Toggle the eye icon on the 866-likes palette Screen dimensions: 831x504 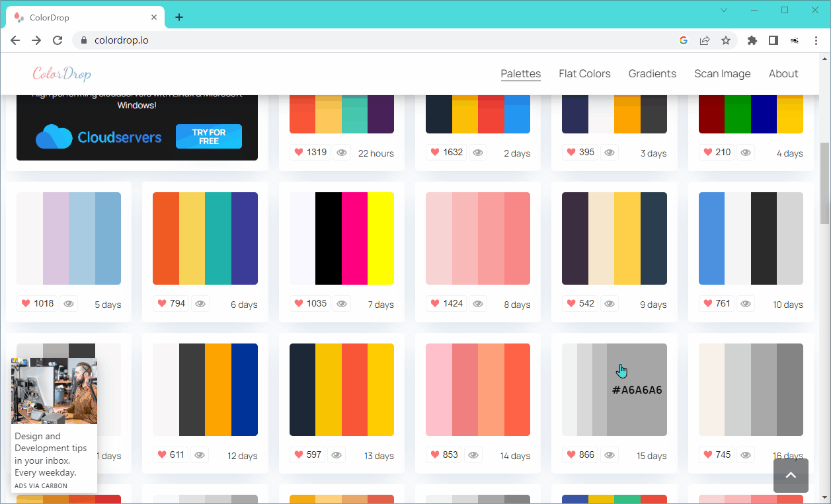[610, 455]
